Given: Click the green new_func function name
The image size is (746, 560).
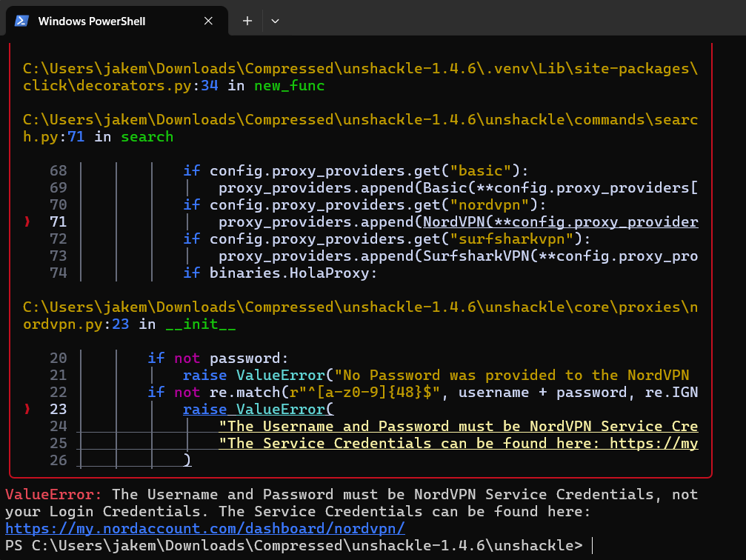Looking at the screenshot, I should coord(289,86).
